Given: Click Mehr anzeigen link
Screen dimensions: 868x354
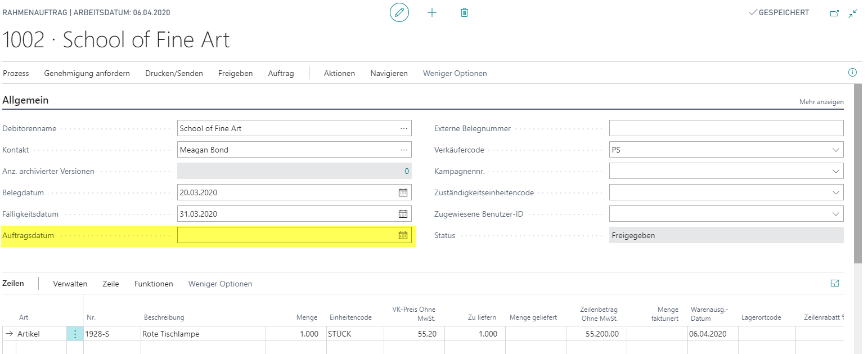Looking at the screenshot, I should 821,102.
